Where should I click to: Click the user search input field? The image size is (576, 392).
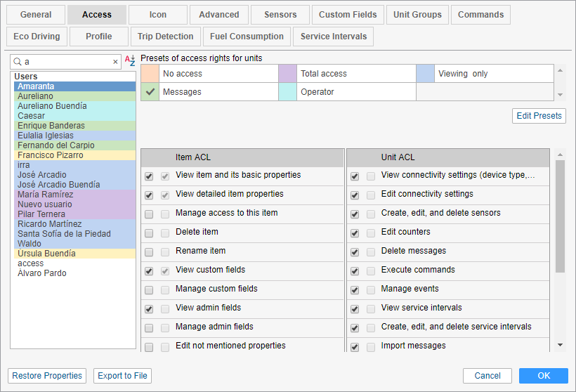(67, 62)
